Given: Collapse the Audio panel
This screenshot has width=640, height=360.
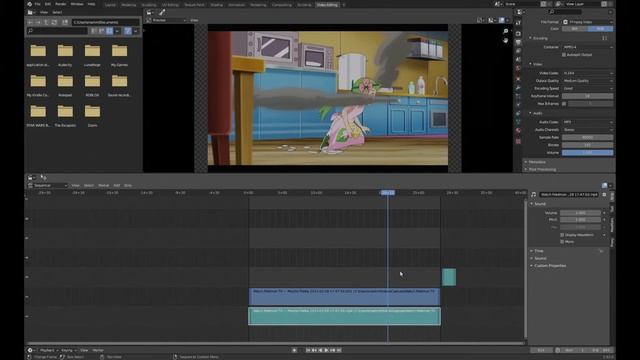Looking at the screenshot, I should tap(536, 113).
